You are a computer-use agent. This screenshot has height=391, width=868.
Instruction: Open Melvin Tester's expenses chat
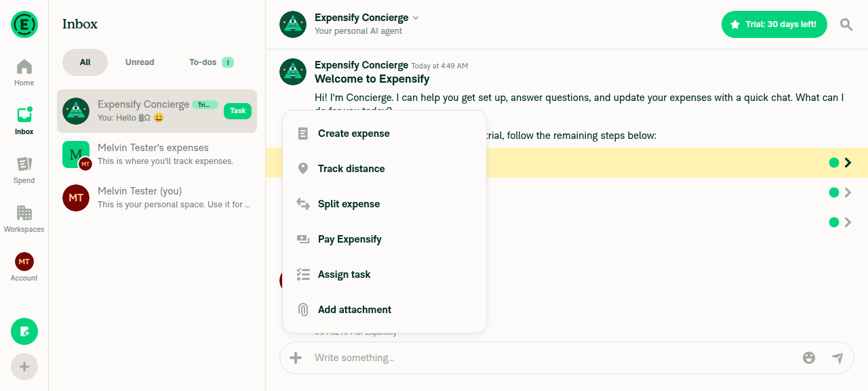coord(157,155)
